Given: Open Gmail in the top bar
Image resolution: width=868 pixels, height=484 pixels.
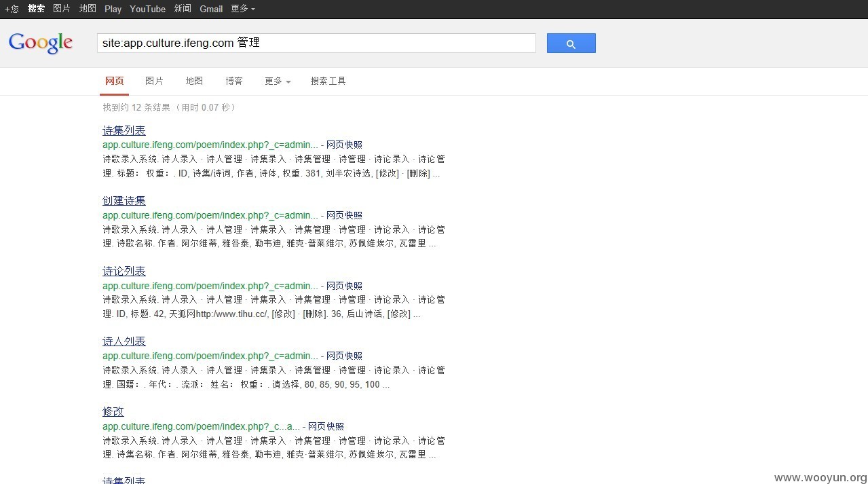Looking at the screenshot, I should click(211, 9).
